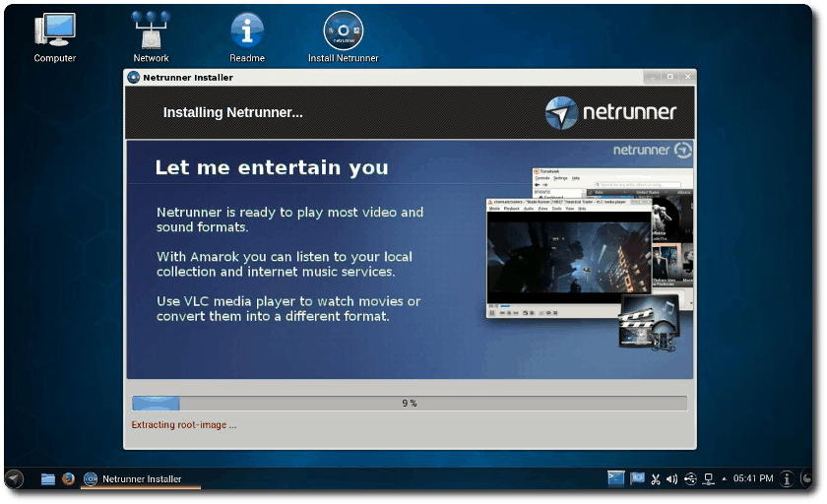Click the flag desktop-switcher icon in tray
Image resolution: width=827 pixels, height=504 pixels.
637,478
